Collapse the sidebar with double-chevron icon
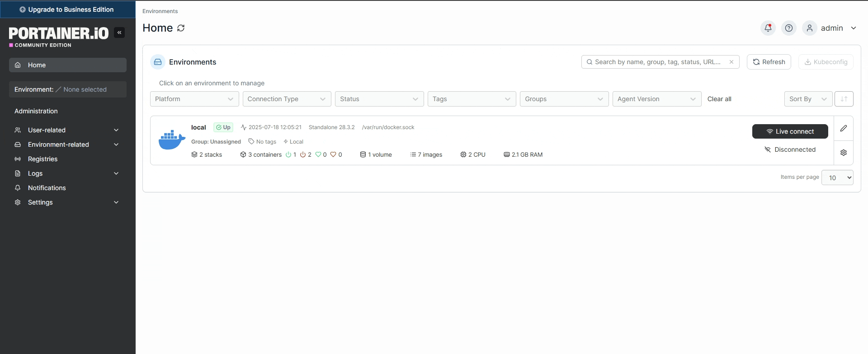Viewport: 868px width, 354px height. click(119, 33)
